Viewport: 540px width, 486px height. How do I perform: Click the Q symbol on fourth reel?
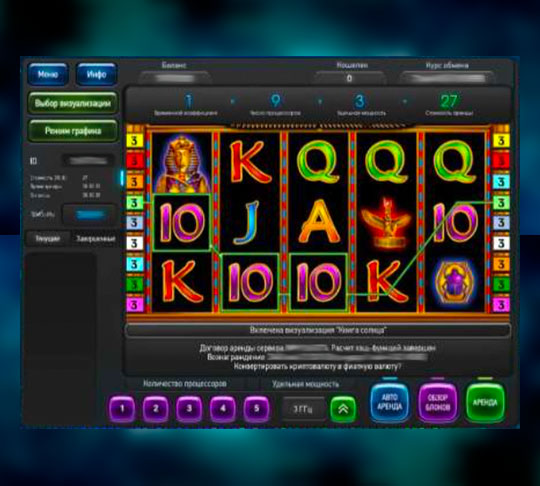pyautogui.click(x=386, y=161)
